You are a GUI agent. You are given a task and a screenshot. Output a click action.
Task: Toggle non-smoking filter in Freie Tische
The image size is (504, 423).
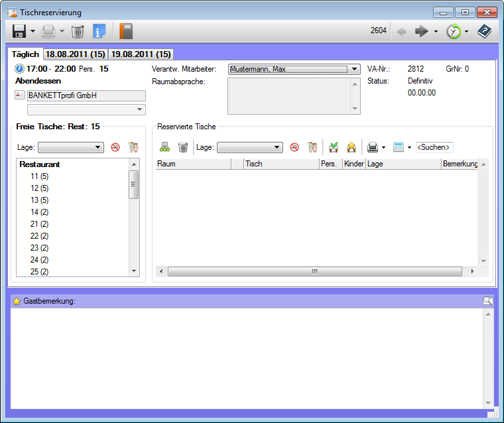click(x=115, y=147)
